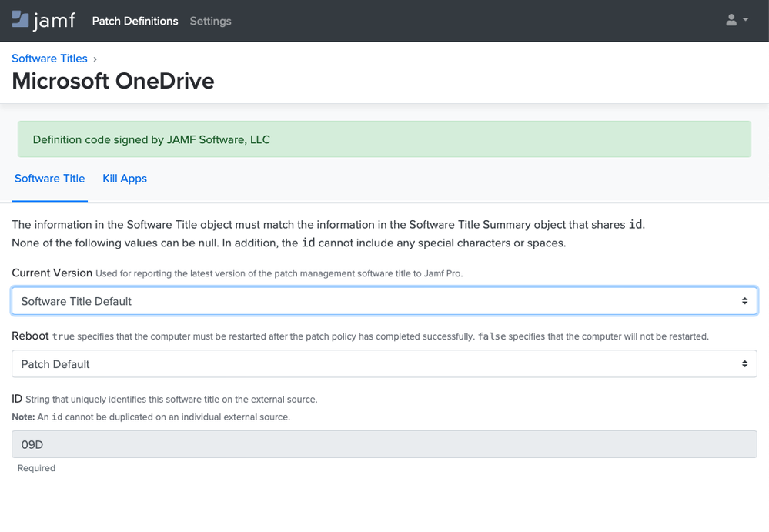Open the user account menu icon
Viewport: 769px width, 532px height.
click(x=737, y=20)
